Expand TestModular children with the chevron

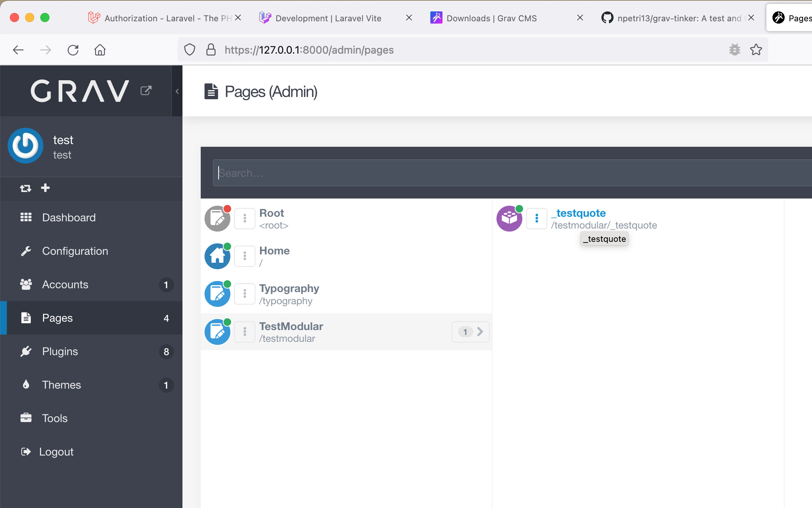click(x=471, y=332)
